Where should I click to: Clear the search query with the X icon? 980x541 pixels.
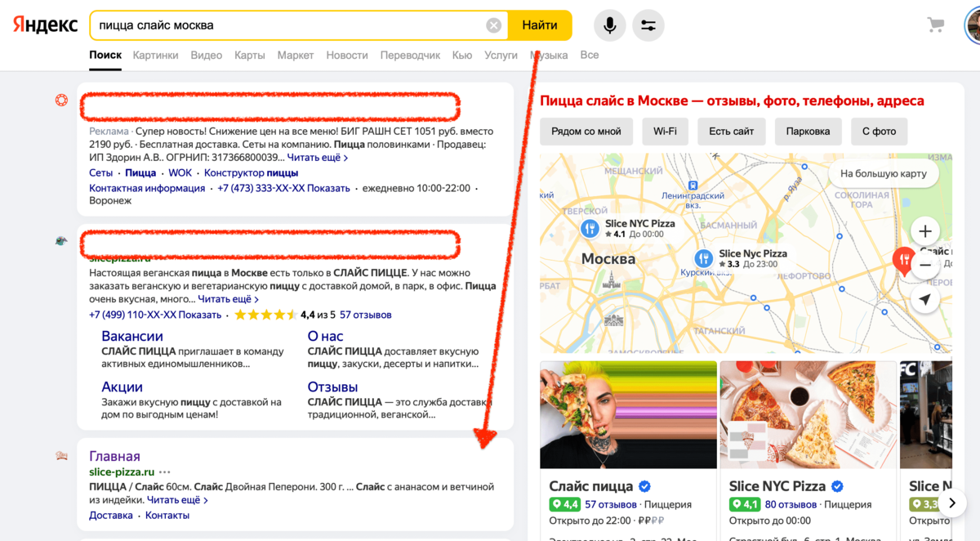pos(493,25)
